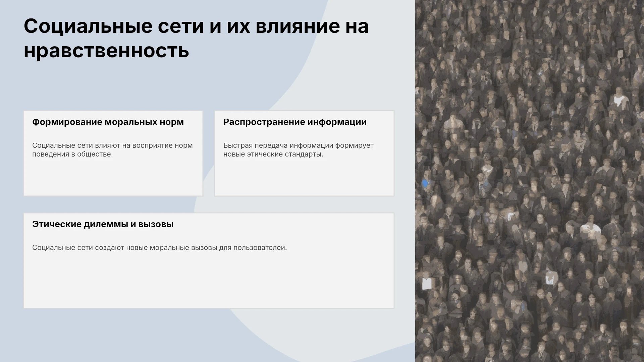Select text about новые моральные вызовы
This screenshot has width=644, height=362.
tap(159, 248)
